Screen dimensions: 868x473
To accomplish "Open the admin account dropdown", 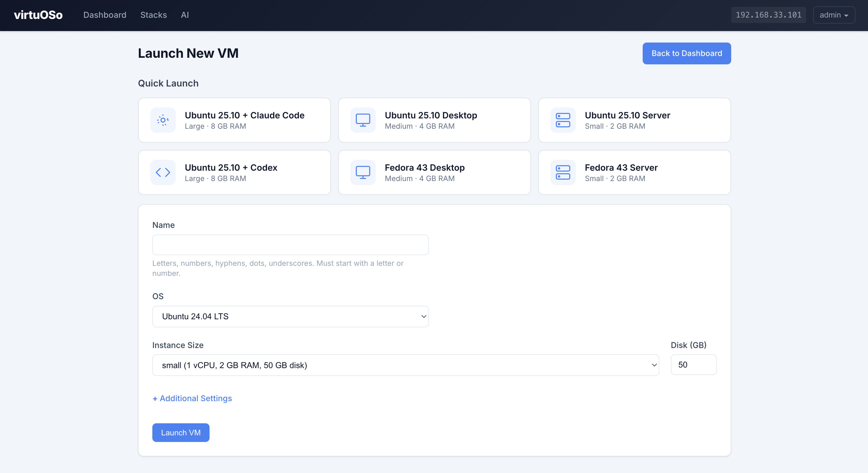I will click(834, 15).
